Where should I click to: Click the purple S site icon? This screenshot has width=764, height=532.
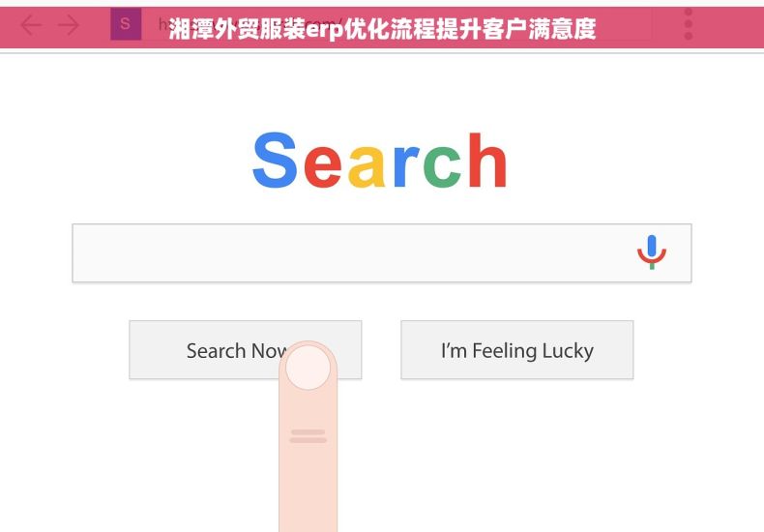[126, 24]
